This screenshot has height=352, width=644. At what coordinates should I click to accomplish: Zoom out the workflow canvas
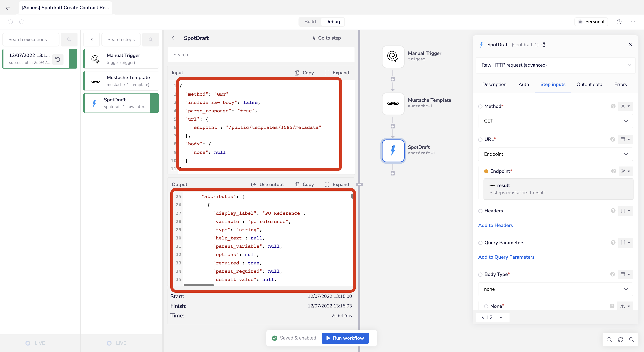tap(609, 340)
